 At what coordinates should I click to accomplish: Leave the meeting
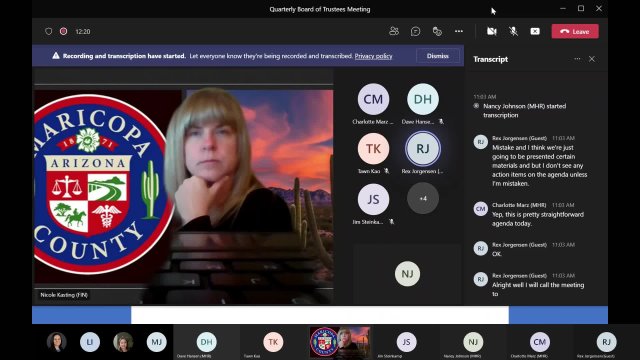click(x=575, y=31)
